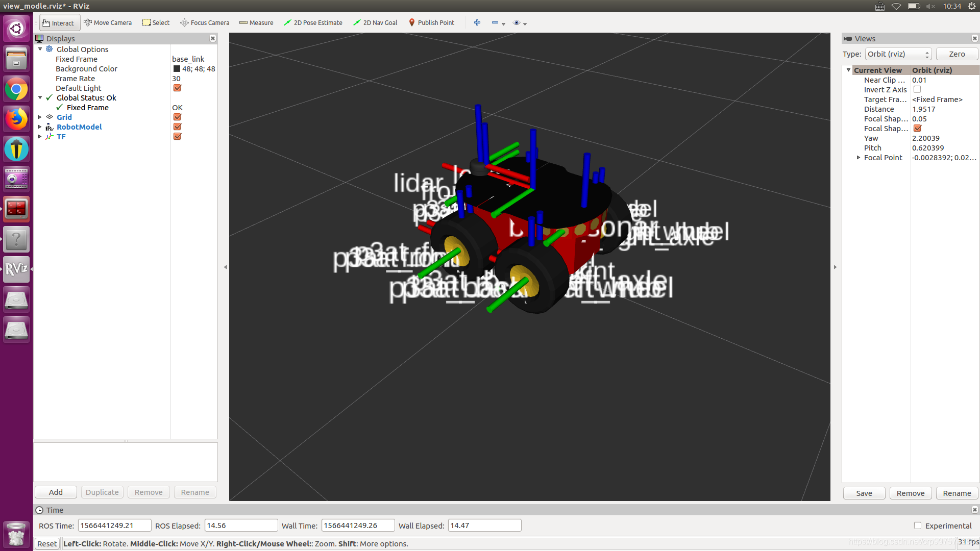Viewport: 980px width, 551px height.
Task: Click the Publish Point tool
Action: tap(431, 22)
